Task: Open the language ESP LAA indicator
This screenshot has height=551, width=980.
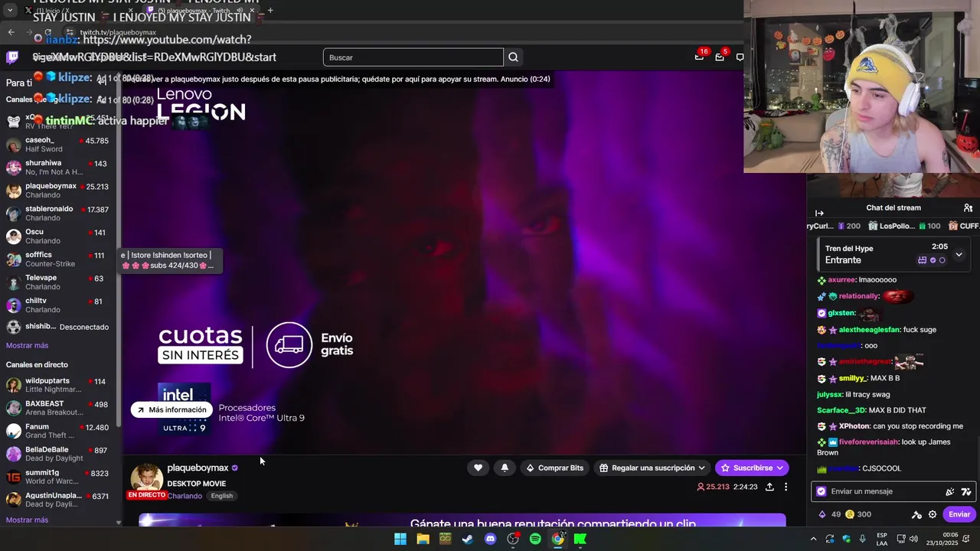Action: click(882, 539)
